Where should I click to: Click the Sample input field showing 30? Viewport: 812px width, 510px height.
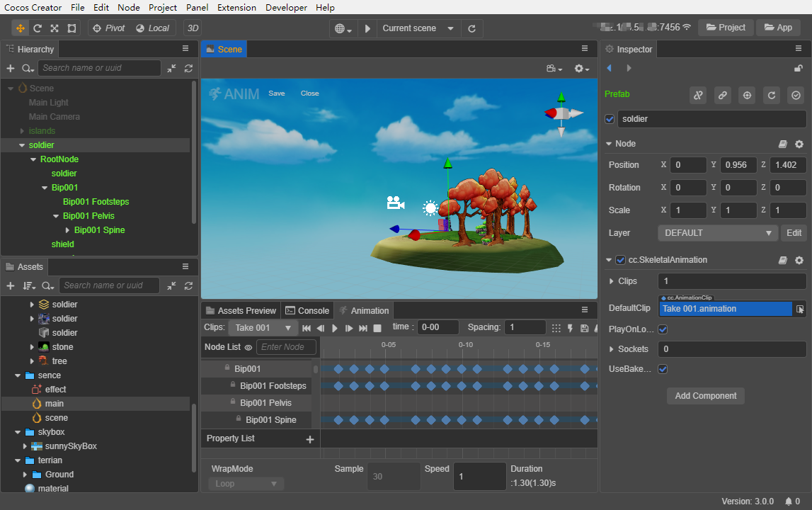393,476
